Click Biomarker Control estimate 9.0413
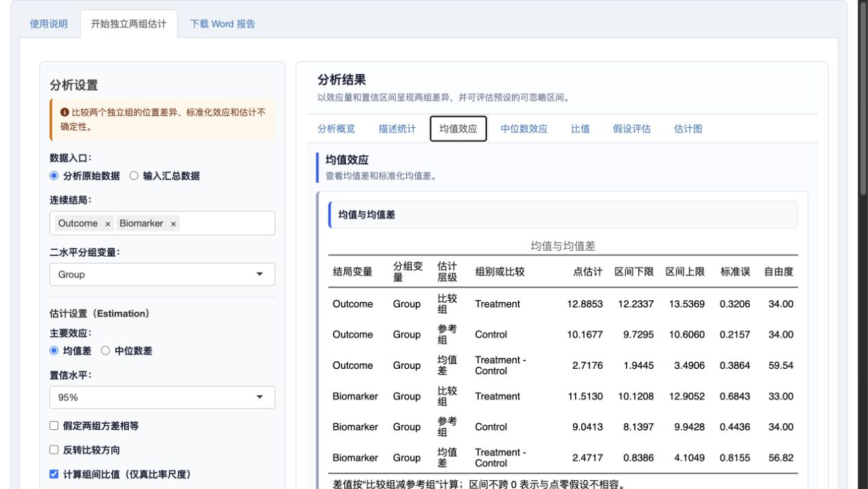The height and width of the screenshot is (489, 868). (587, 427)
